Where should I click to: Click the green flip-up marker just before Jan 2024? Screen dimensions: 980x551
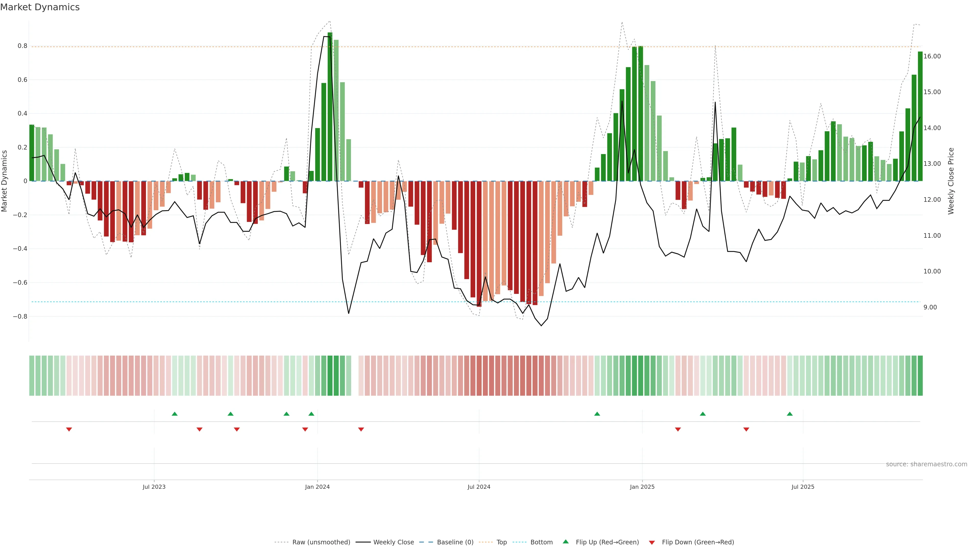(x=311, y=414)
